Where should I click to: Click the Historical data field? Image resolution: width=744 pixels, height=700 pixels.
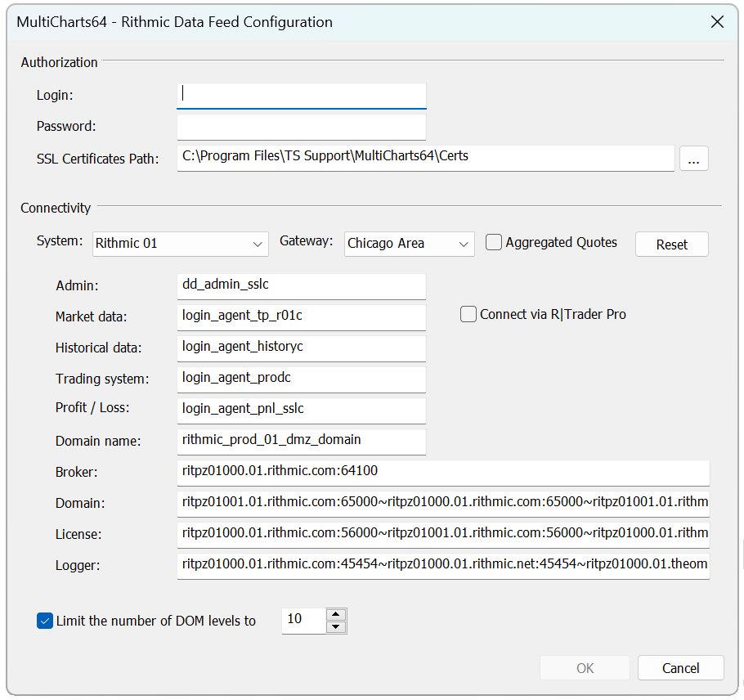(x=302, y=348)
